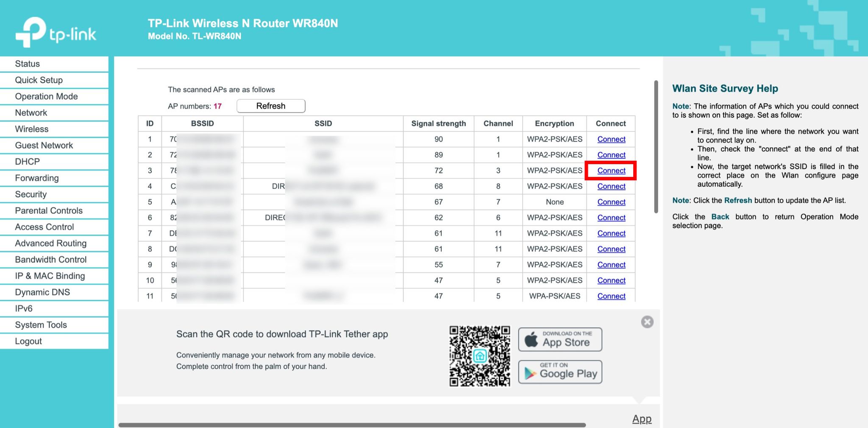Open the DHCP menu
The image size is (868, 428).
pos(54,162)
